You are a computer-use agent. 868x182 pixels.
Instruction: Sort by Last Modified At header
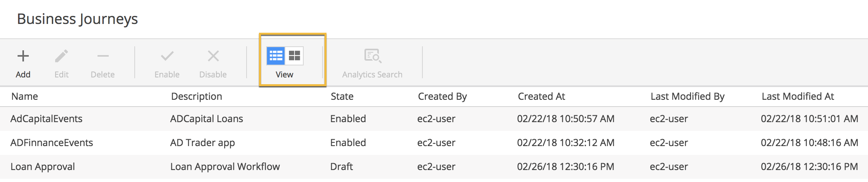click(x=798, y=96)
